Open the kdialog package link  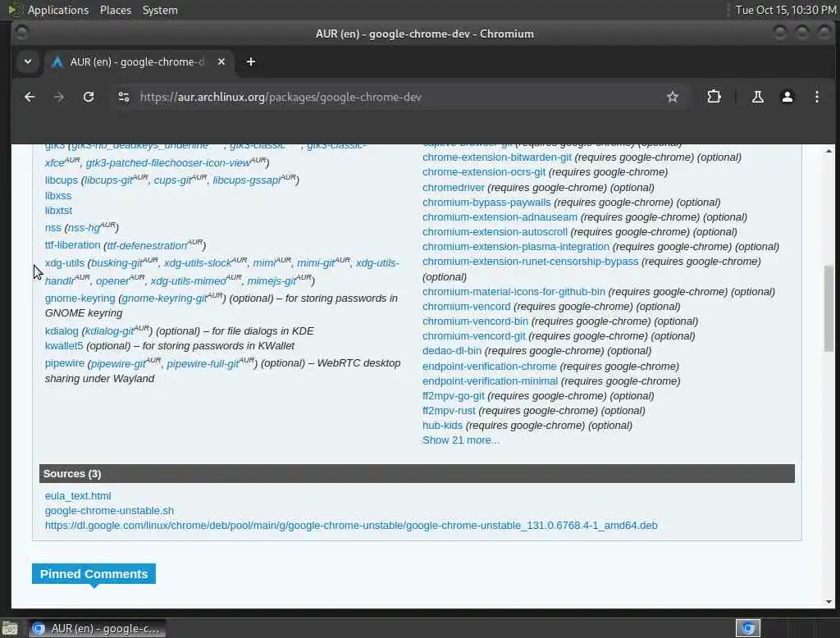click(62, 331)
